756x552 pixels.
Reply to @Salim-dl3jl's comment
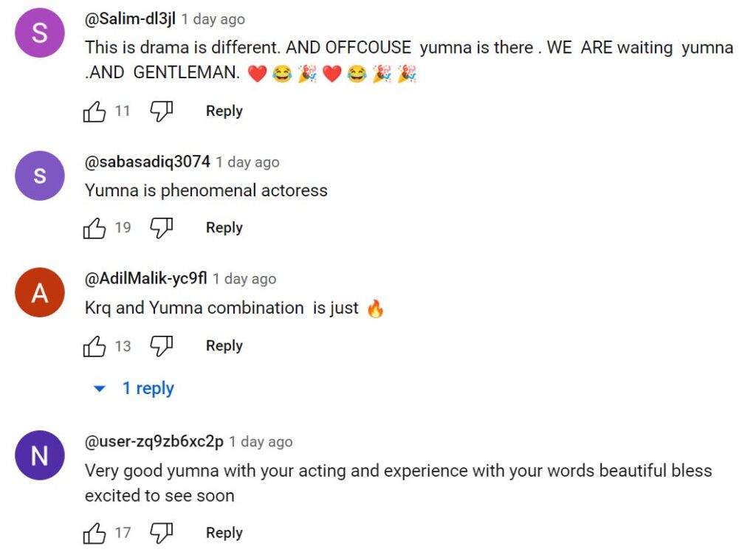pos(224,111)
